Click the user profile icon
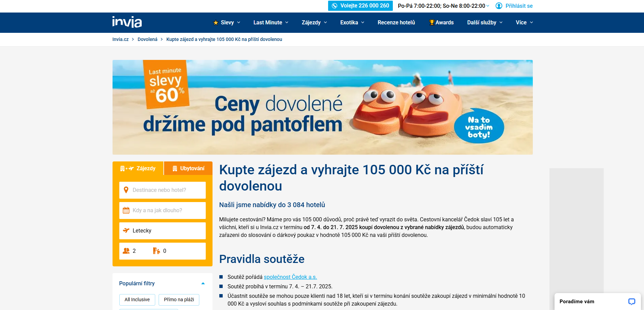Screen dimensions: 644x310 [499, 6]
